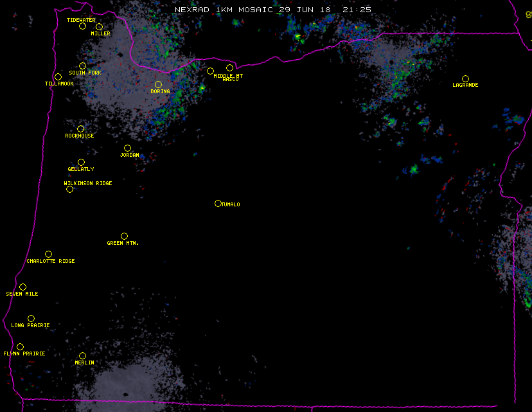Select the LaGrande station circle marker

coord(465,79)
